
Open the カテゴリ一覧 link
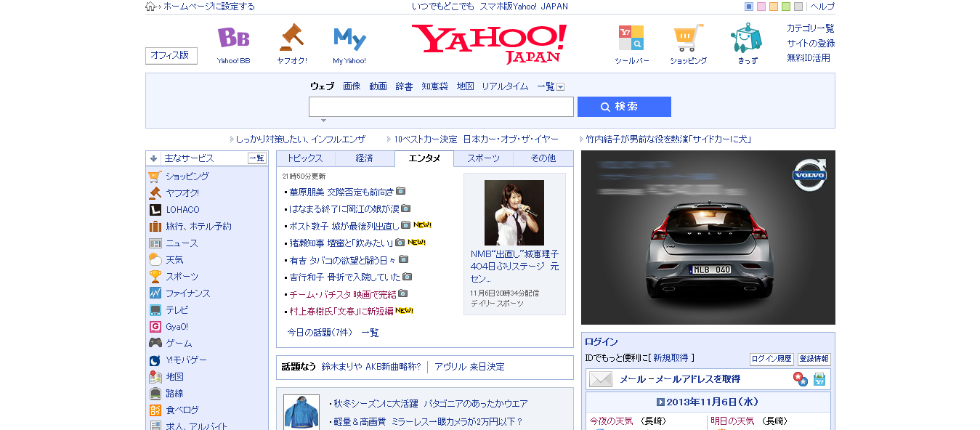click(x=811, y=28)
